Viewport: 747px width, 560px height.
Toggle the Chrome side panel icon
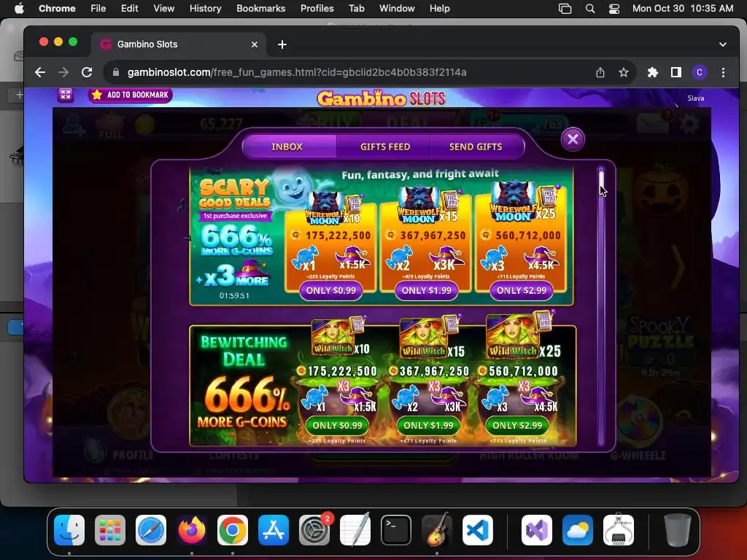click(676, 72)
